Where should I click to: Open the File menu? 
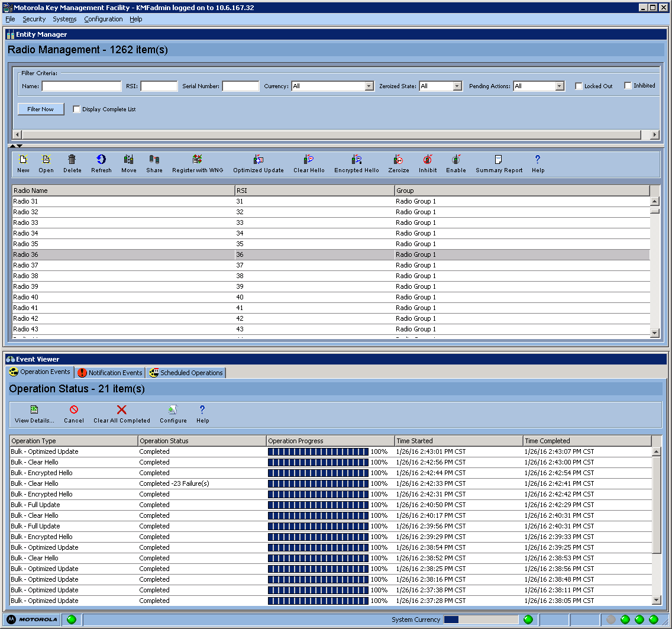point(10,20)
